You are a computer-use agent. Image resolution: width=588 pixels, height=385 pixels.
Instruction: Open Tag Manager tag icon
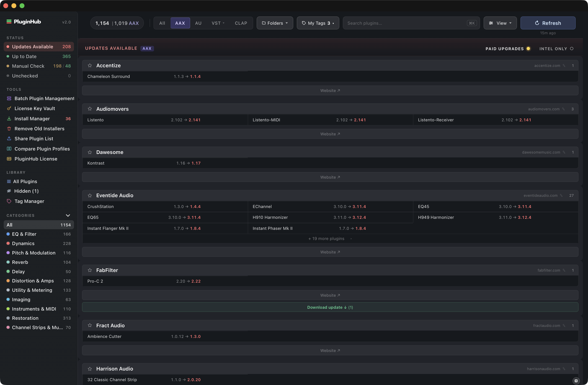[x=9, y=201]
